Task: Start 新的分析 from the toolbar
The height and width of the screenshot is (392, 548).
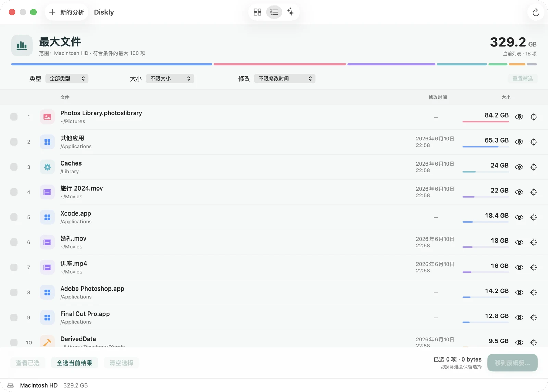Action: [66, 12]
